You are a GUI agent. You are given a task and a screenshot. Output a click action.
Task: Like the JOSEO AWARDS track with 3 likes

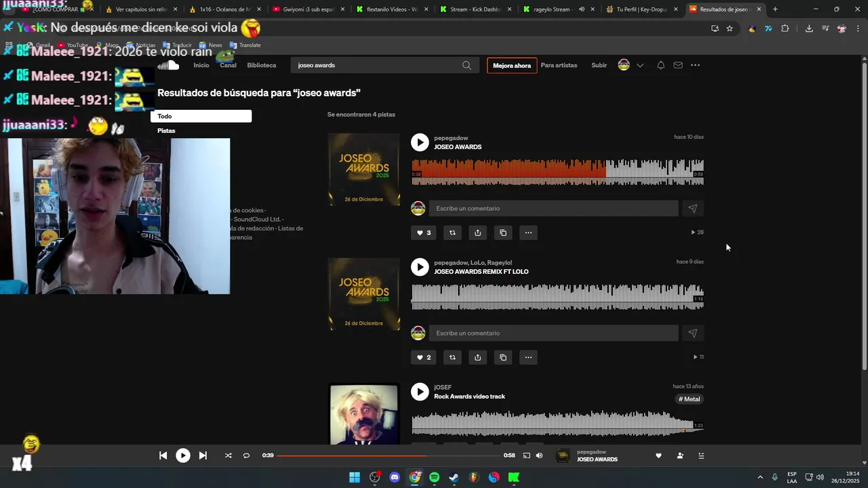[x=423, y=232]
